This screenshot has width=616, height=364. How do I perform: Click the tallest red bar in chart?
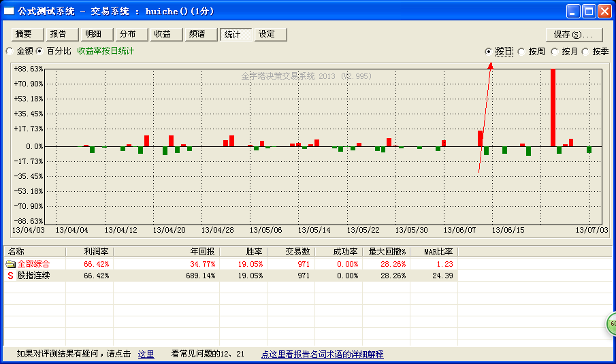(553, 107)
